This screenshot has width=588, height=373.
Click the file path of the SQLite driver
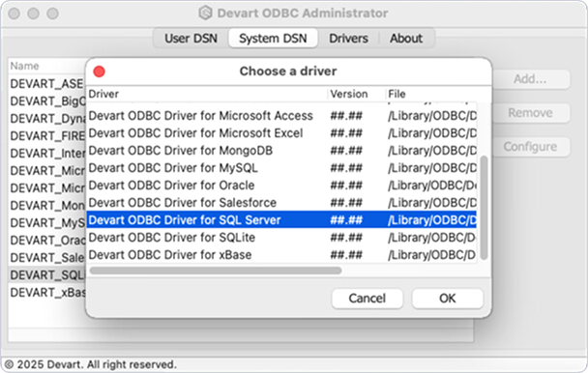tap(432, 238)
